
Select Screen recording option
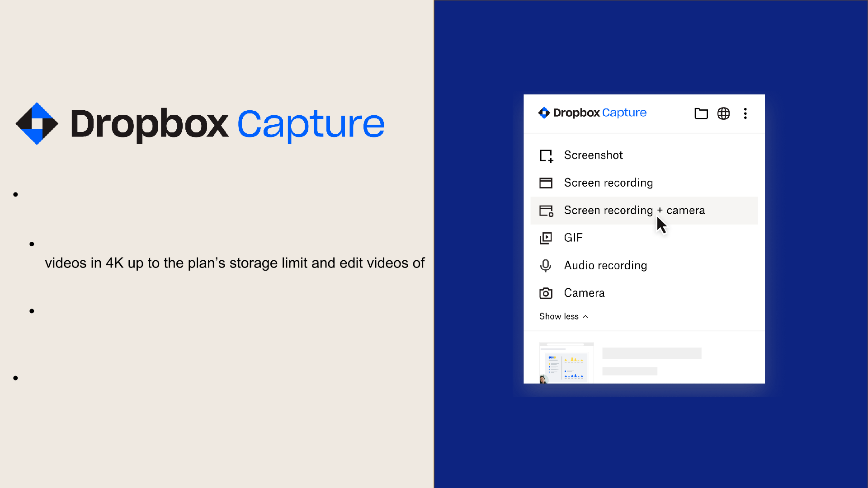(x=608, y=183)
